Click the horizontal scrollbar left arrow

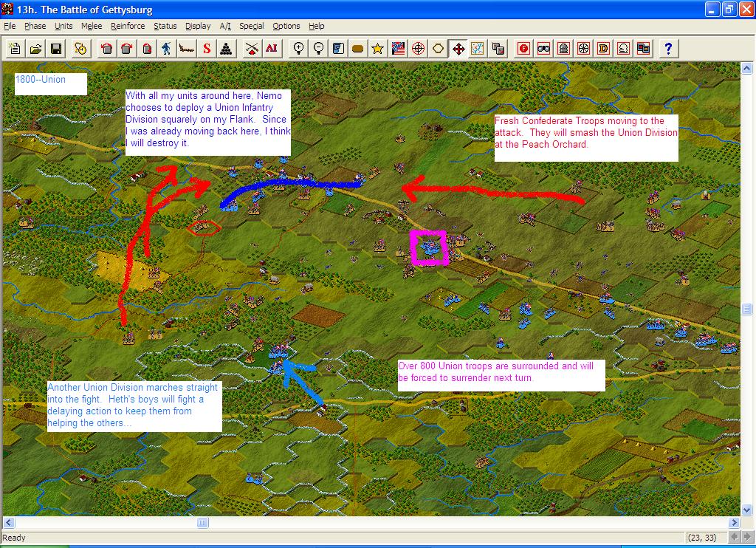[9, 522]
